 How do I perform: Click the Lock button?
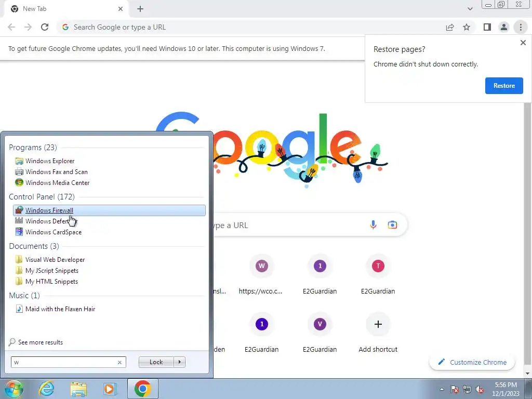(x=156, y=362)
